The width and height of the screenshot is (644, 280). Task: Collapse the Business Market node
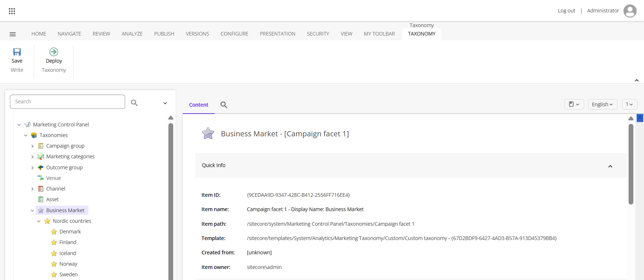point(32,211)
